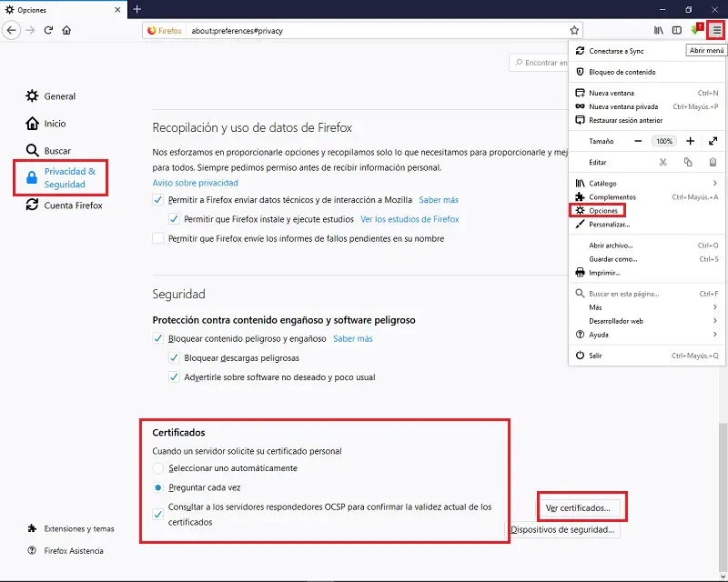Select Buscar en esta página... item
This screenshot has height=582, width=728.
pos(647,294)
